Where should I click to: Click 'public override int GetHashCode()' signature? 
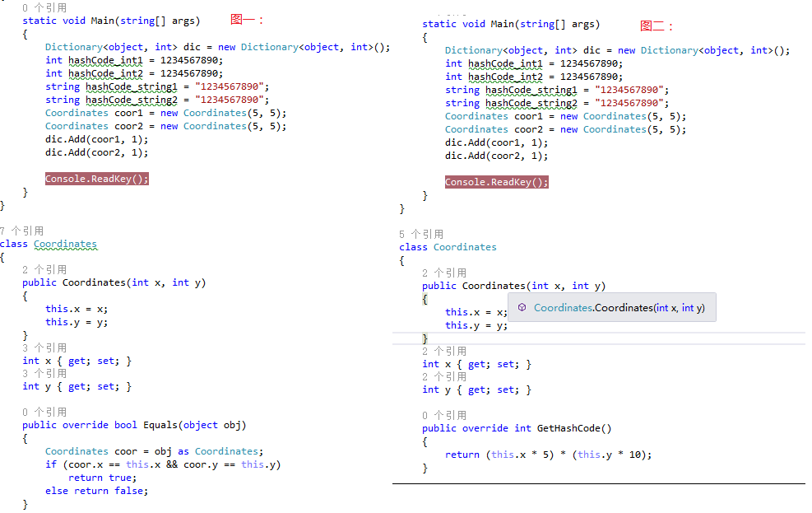(517, 428)
